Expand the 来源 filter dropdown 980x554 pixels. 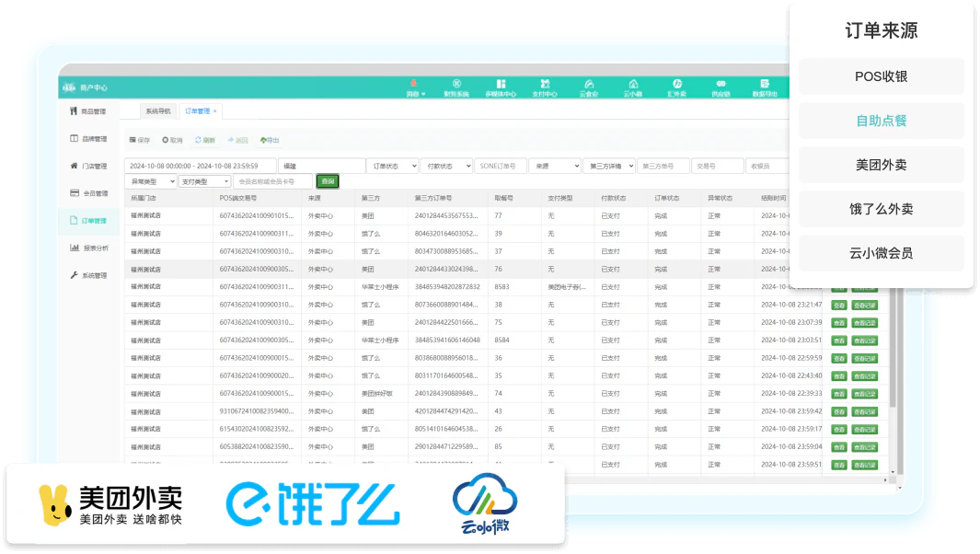click(x=555, y=167)
